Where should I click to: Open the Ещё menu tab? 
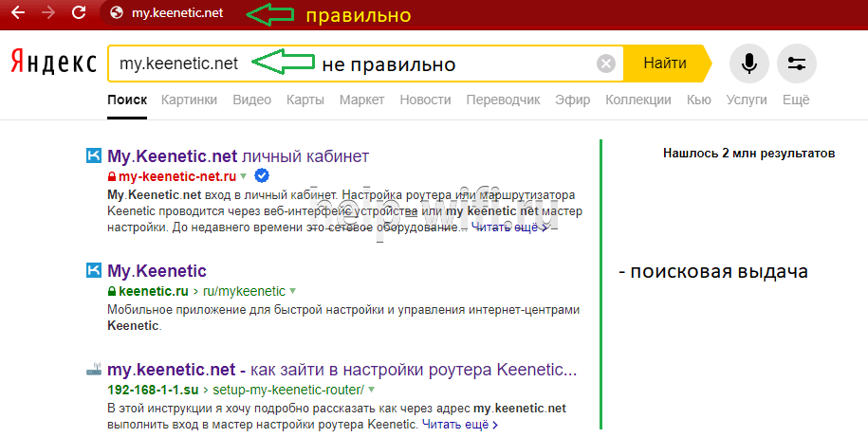pos(795,100)
